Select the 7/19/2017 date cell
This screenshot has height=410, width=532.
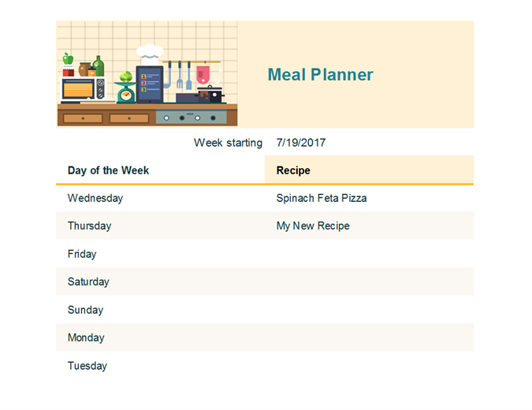pos(301,143)
